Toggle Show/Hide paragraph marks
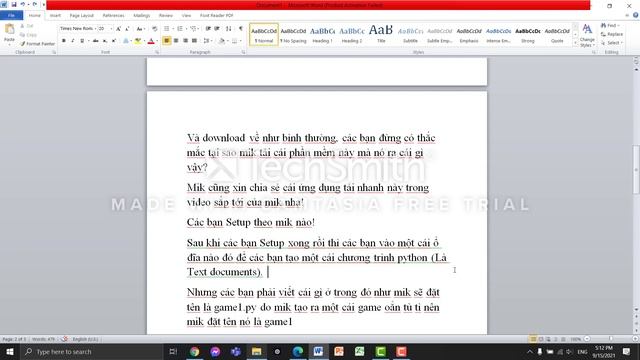The height and width of the screenshot is (360, 640). [240, 29]
